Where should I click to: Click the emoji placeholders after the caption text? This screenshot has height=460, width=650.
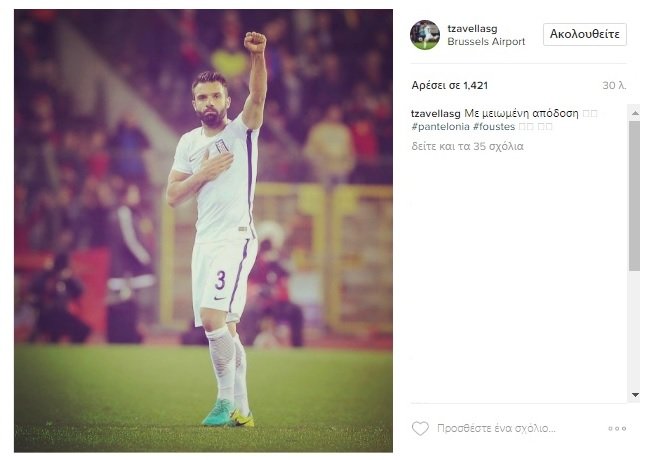pos(589,113)
